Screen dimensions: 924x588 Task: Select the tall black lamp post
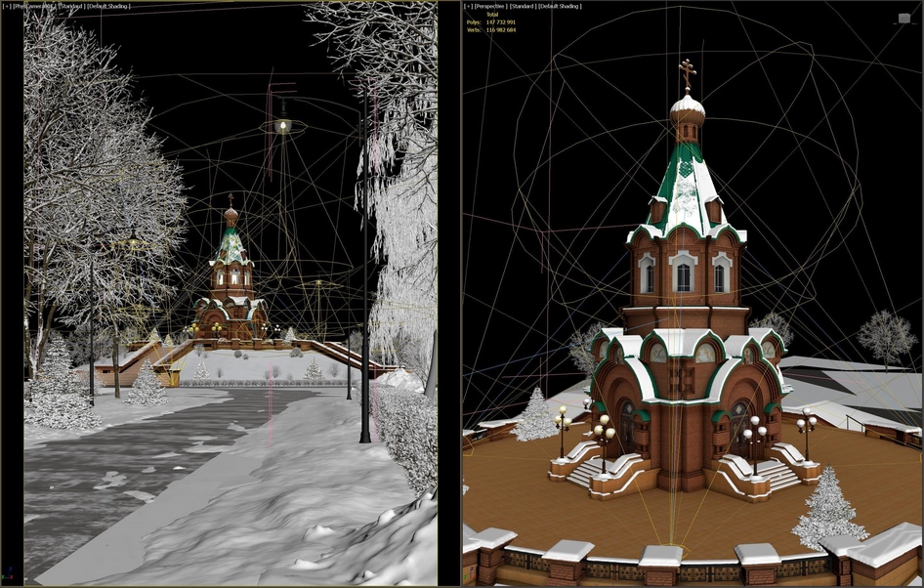tap(365, 265)
